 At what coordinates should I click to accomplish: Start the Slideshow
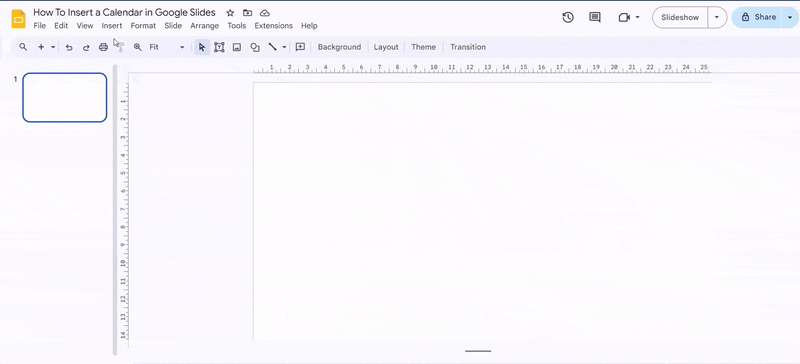(680, 17)
